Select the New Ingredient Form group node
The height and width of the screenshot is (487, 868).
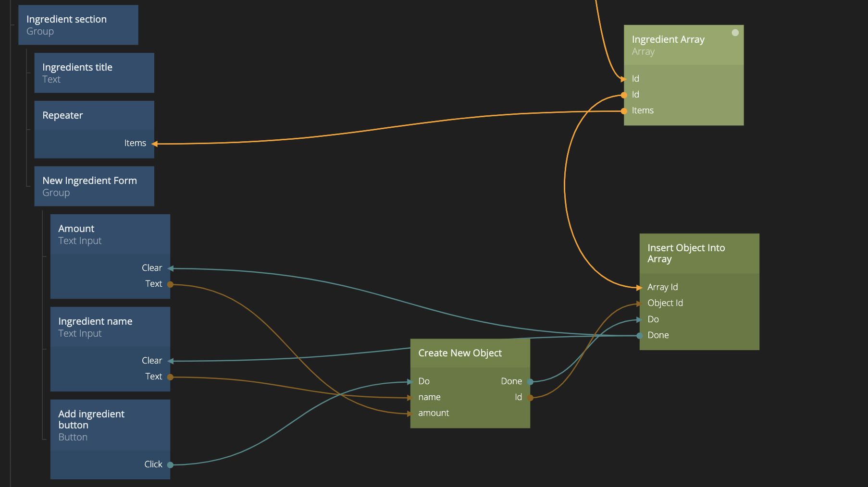(x=94, y=186)
